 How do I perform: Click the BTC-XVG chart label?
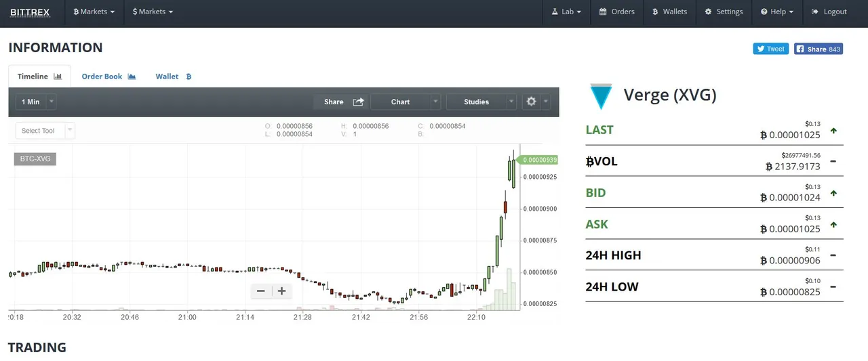[36, 159]
